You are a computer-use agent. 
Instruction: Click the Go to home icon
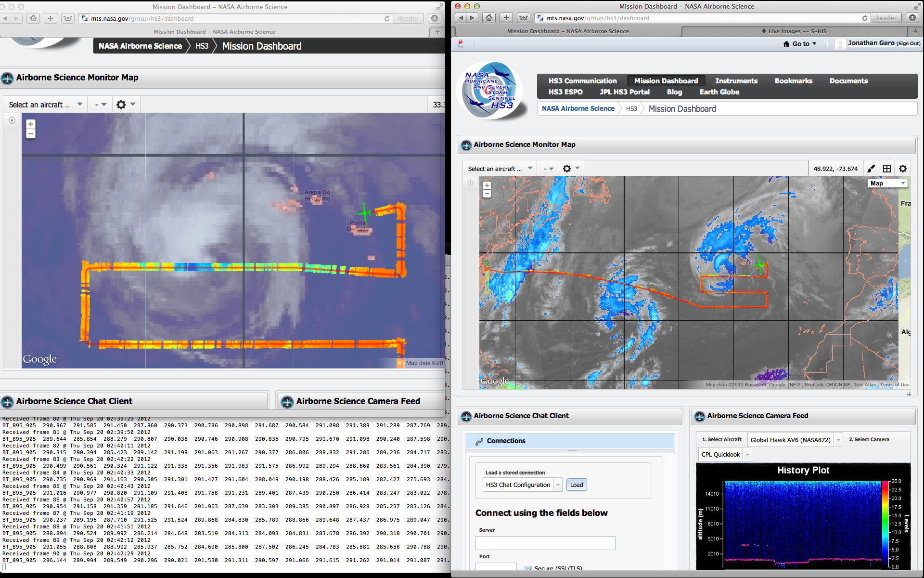pyautogui.click(x=786, y=44)
